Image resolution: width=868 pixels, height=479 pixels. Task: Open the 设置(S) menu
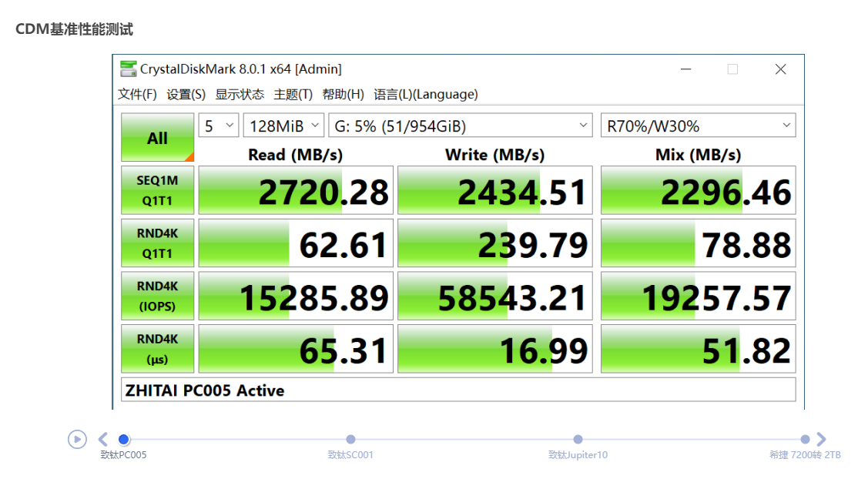point(186,94)
